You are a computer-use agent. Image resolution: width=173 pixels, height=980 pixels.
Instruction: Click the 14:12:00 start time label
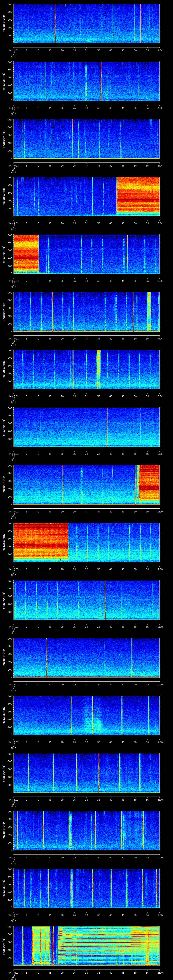click(x=14, y=684)
